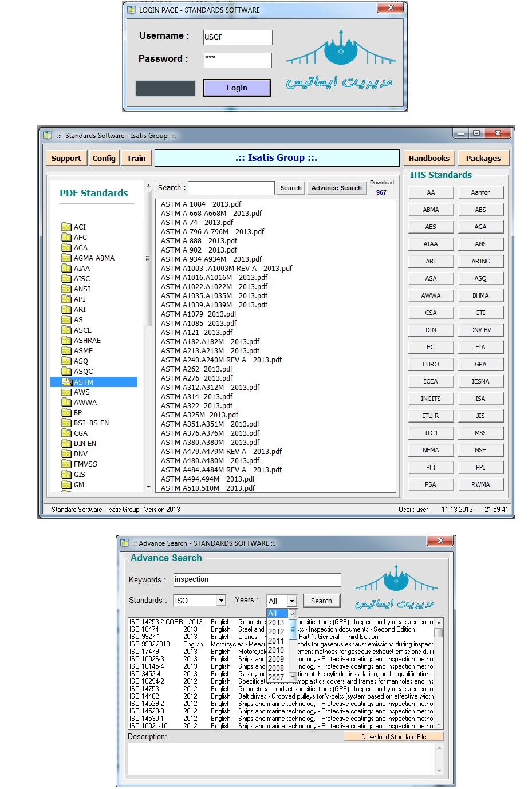The width and height of the screenshot is (532, 789).
Task: Click the AWWA IHS standard button
Action: pyautogui.click(x=431, y=295)
